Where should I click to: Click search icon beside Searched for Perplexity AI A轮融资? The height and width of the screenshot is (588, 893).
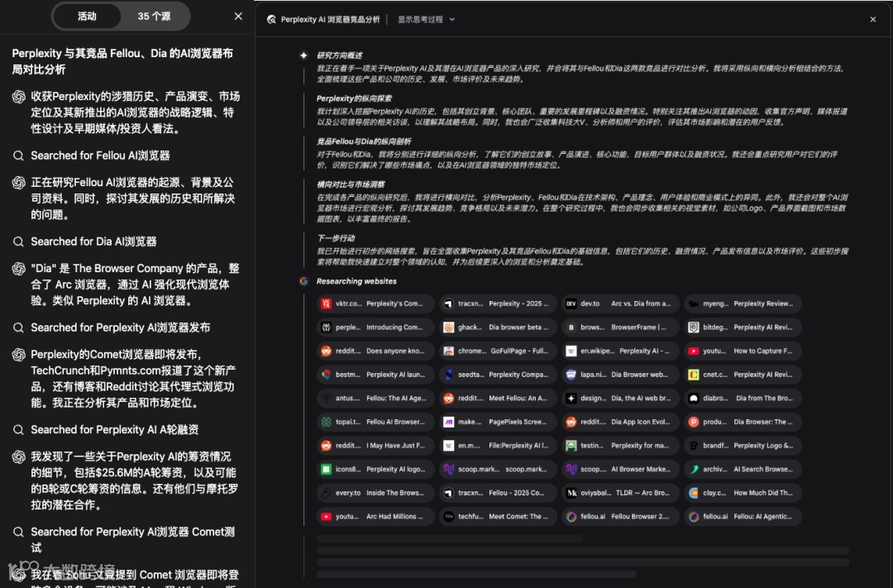pos(18,429)
